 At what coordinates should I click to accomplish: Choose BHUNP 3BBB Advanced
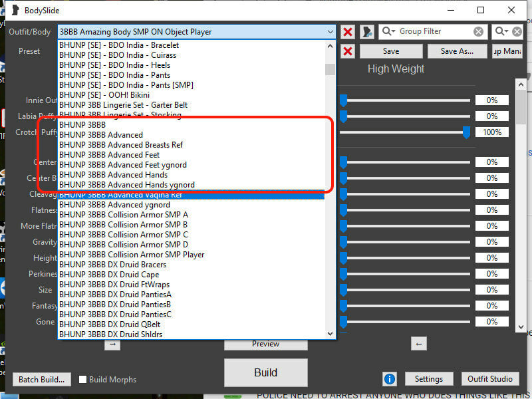191,135
